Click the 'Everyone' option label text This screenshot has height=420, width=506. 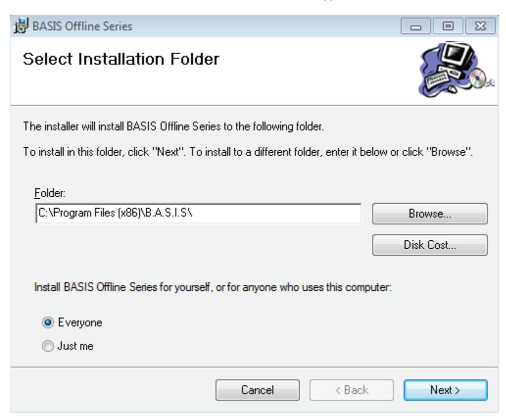click(x=80, y=323)
